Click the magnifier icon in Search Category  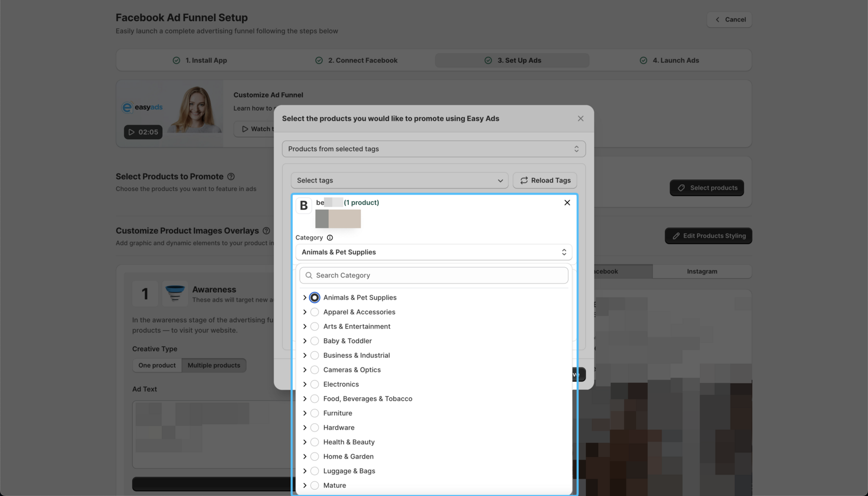(x=308, y=275)
